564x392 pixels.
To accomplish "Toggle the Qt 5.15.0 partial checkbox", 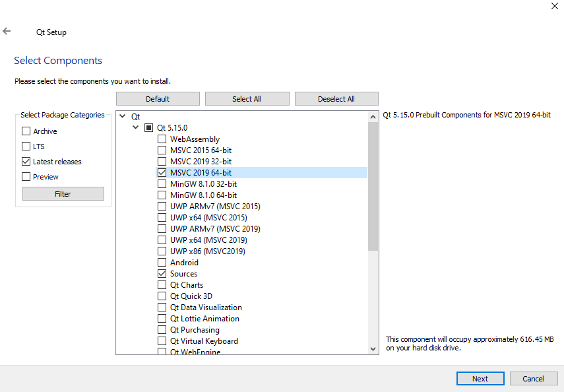I will 148,127.
